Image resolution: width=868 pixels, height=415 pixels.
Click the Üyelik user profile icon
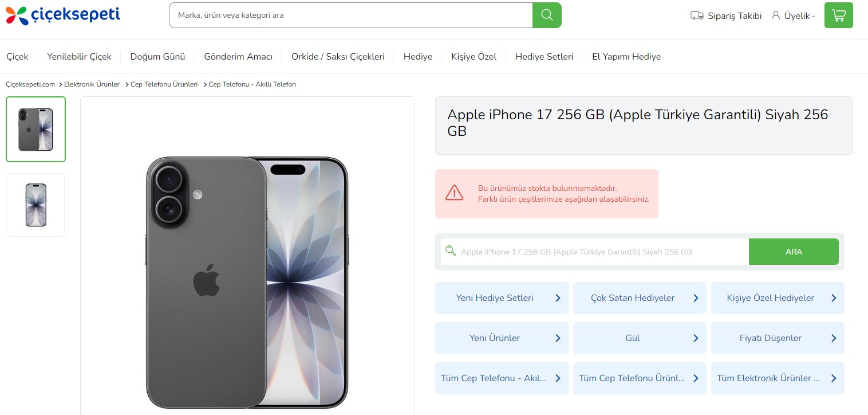776,15
